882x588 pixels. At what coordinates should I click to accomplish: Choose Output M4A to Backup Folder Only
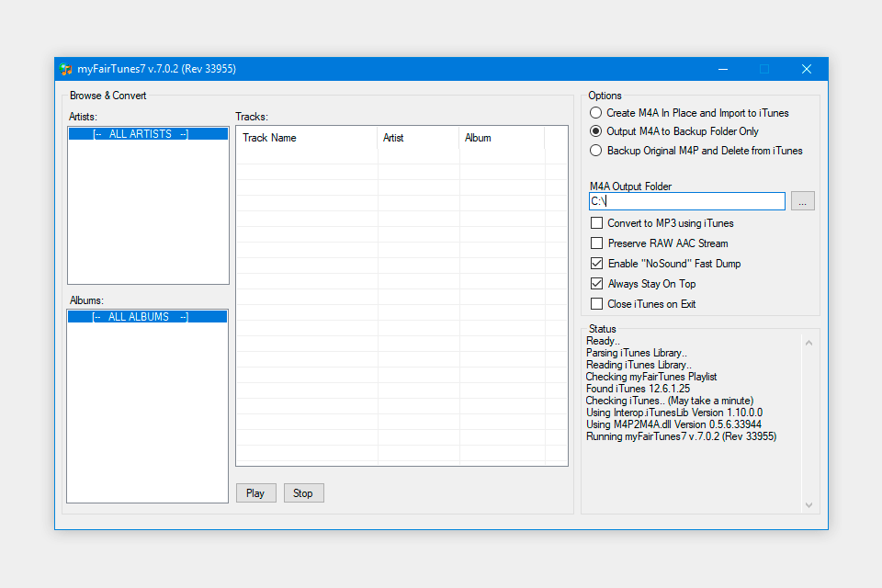click(x=596, y=131)
